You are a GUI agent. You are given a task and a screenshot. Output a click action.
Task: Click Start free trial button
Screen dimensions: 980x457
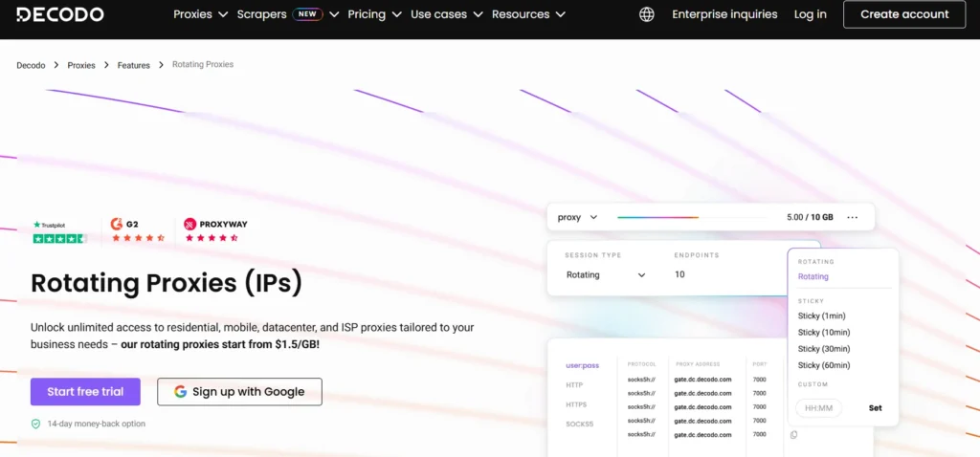[x=85, y=392]
